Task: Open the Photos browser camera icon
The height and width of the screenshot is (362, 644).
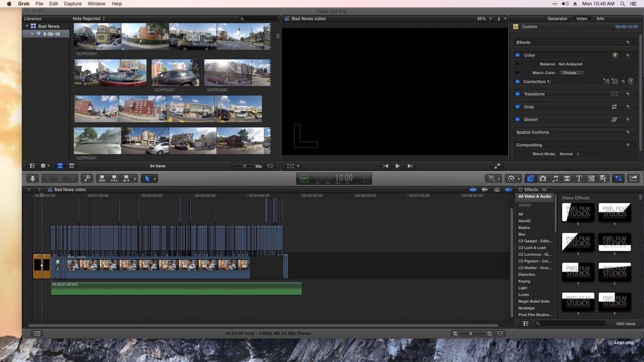Action: 543,178
